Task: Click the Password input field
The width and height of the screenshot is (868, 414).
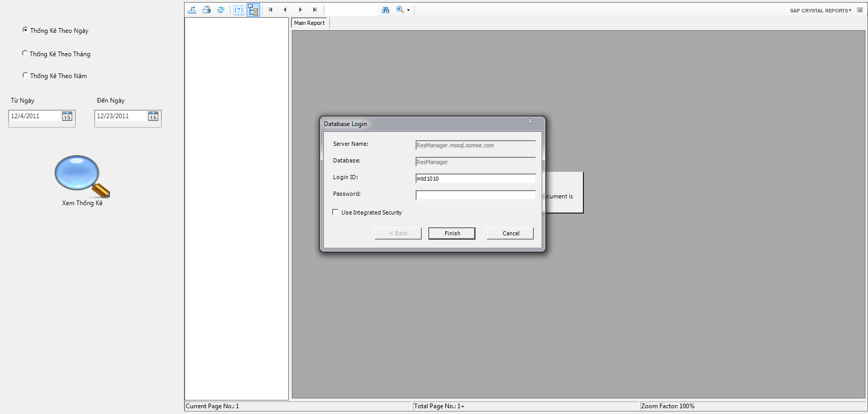Action: (x=475, y=195)
